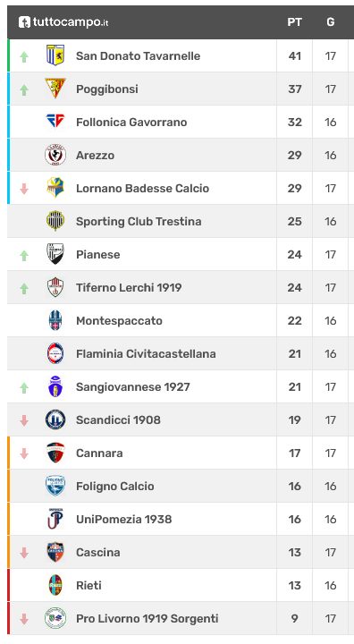This screenshot has height=644, width=354.
Task: Open the Flaminia Civitacastellana team page
Action: coord(146,353)
